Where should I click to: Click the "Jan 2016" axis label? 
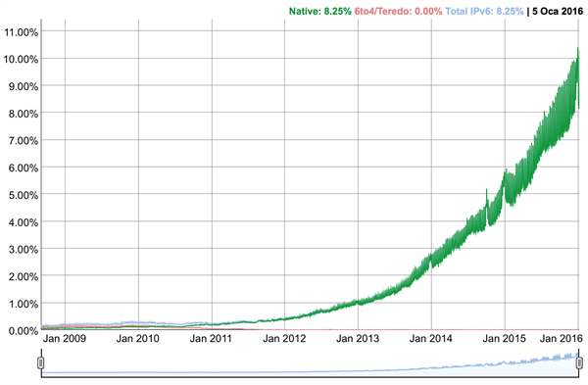click(x=562, y=339)
